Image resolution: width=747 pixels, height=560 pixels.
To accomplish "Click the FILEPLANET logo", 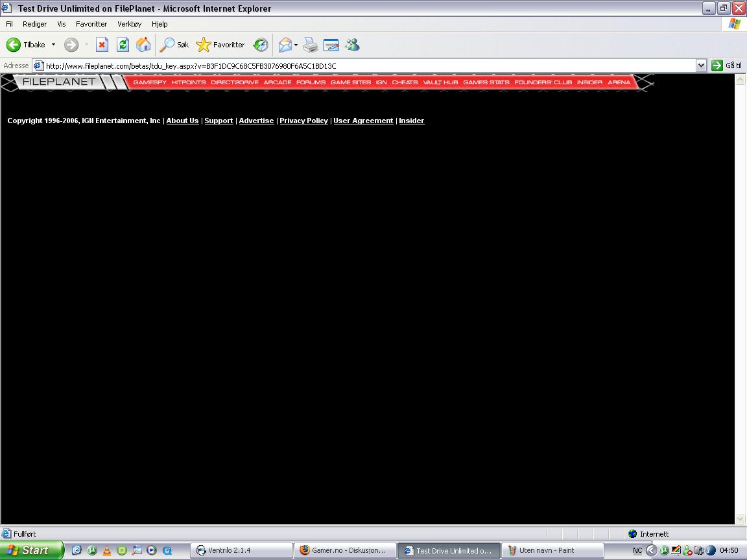I will click(58, 82).
